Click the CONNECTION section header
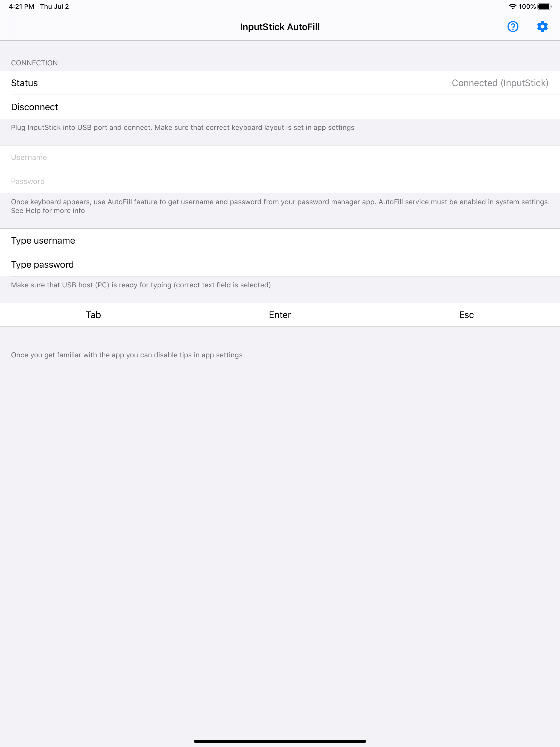This screenshot has height=747, width=560. (x=34, y=63)
